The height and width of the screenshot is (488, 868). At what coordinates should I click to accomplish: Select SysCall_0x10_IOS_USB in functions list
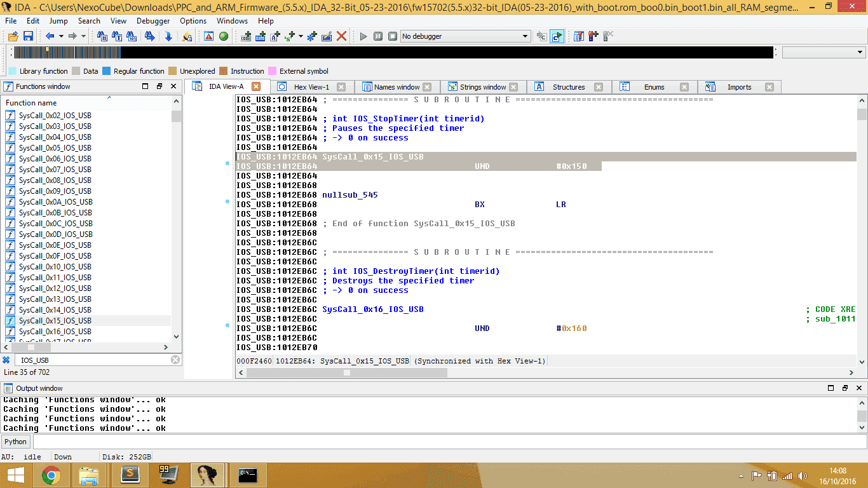(x=55, y=267)
